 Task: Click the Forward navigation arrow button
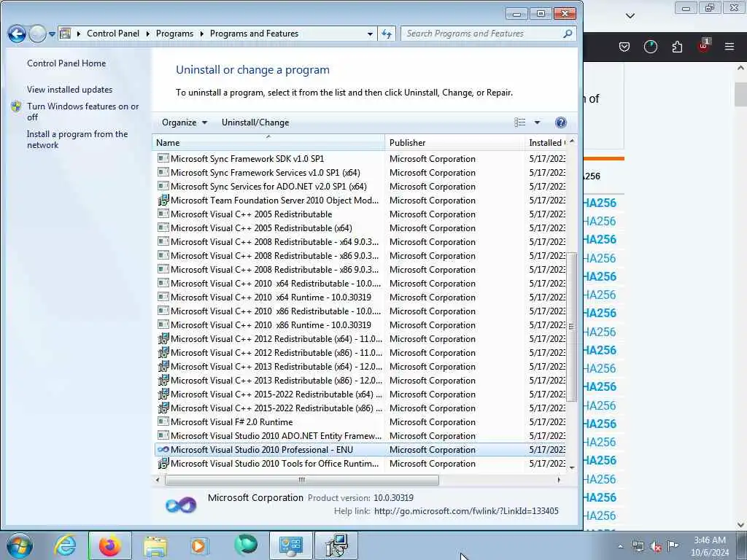[37, 34]
